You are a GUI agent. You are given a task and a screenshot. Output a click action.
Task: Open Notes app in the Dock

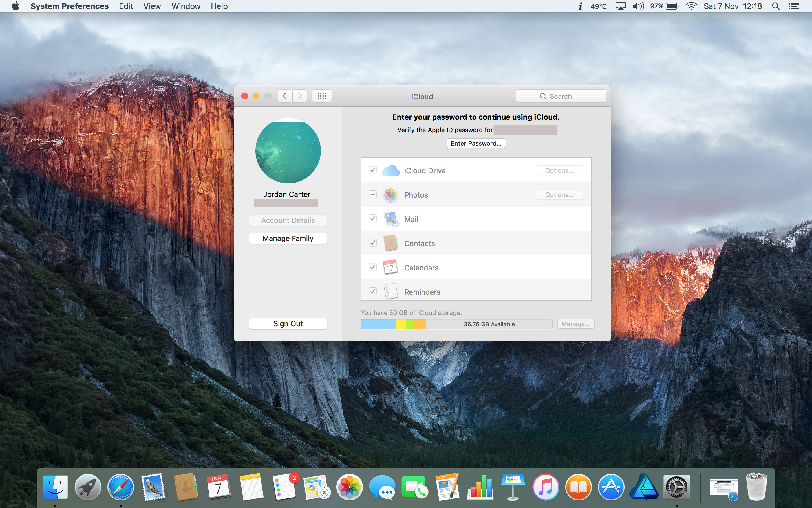point(251,487)
